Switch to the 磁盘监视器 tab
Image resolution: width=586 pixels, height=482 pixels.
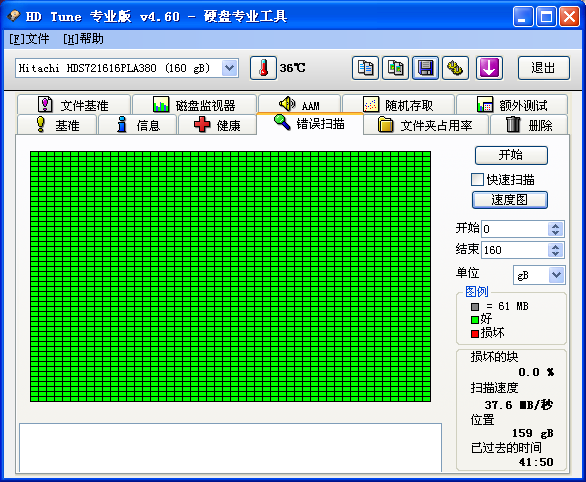(x=194, y=105)
